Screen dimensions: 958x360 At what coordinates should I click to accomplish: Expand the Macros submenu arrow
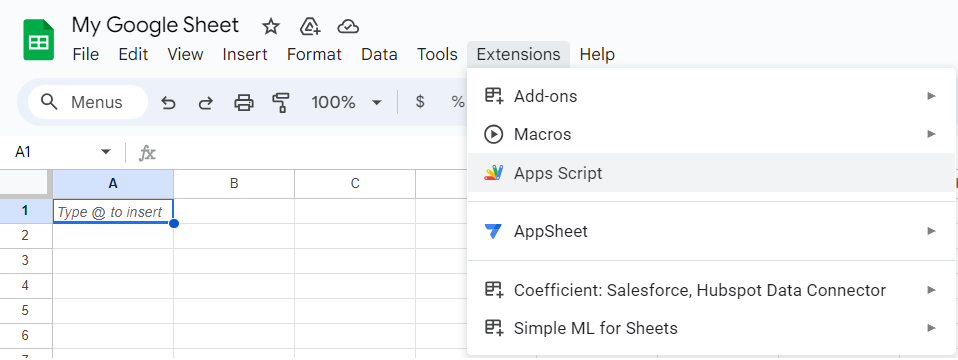[931, 134]
